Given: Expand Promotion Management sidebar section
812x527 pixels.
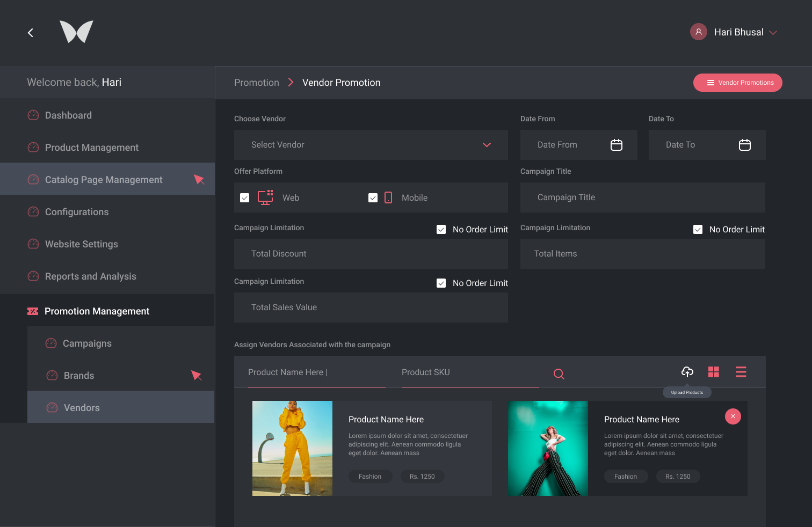Looking at the screenshot, I should click(x=97, y=311).
